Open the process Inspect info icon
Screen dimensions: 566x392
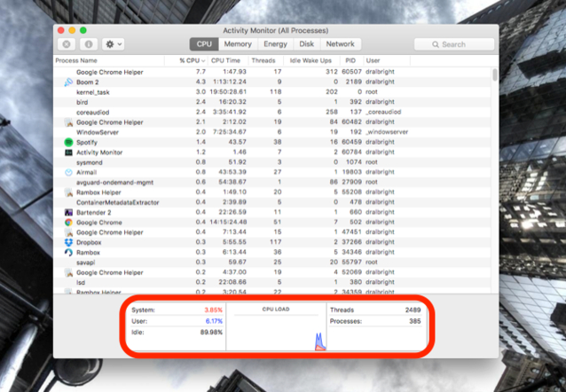coord(89,44)
